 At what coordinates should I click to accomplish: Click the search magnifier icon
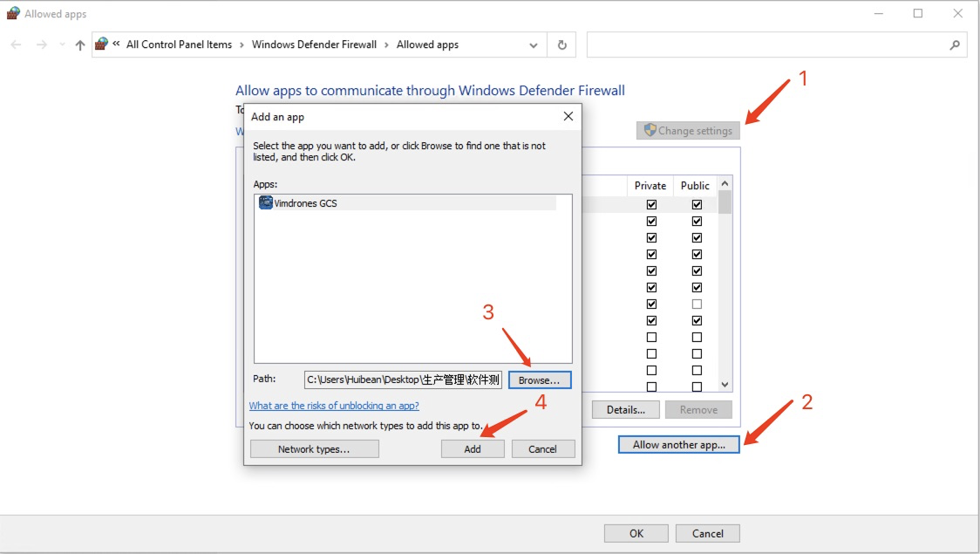click(955, 44)
